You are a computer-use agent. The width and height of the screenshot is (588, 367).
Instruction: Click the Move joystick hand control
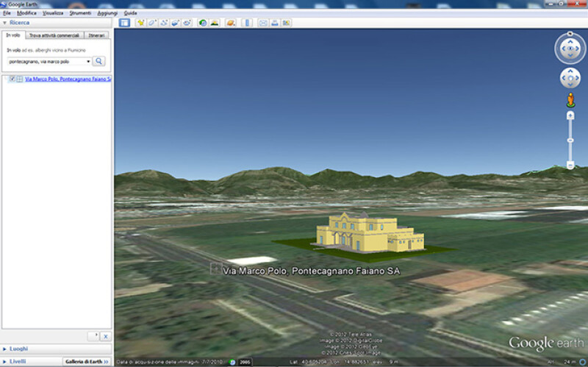click(570, 78)
